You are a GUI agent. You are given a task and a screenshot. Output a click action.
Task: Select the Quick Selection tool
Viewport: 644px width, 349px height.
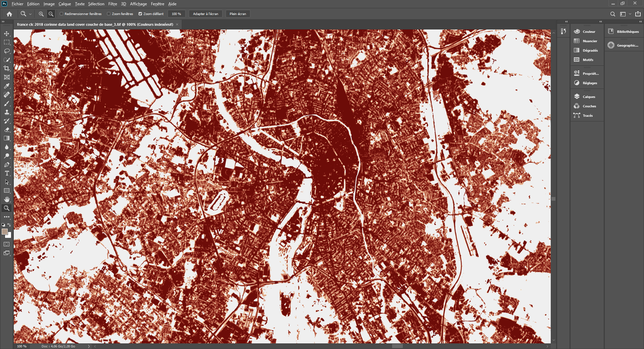point(7,60)
